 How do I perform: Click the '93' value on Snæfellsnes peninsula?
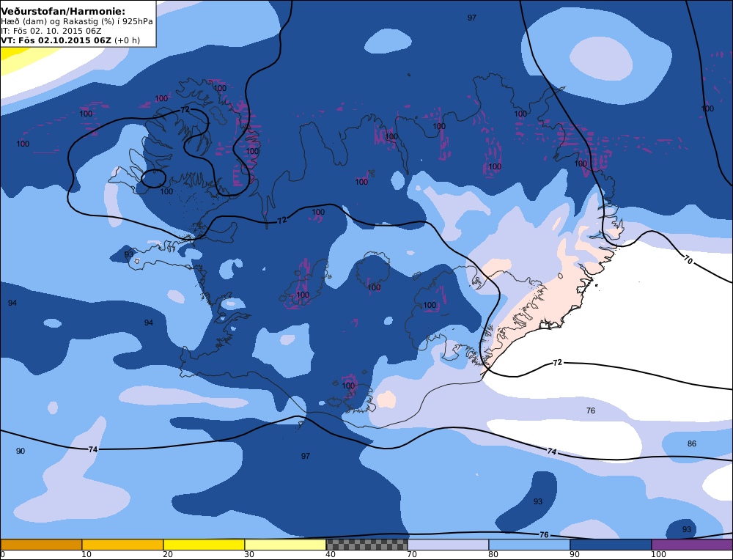click(x=128, y=254)
